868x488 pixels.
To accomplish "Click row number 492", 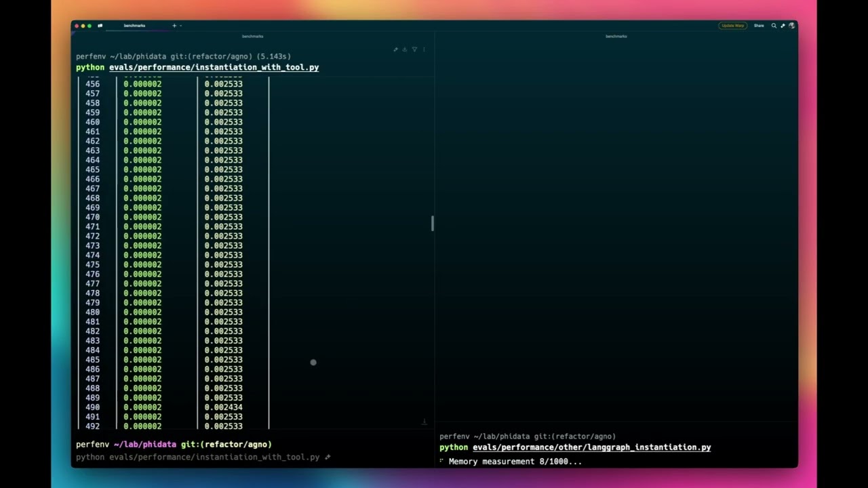I will (92, 426).
